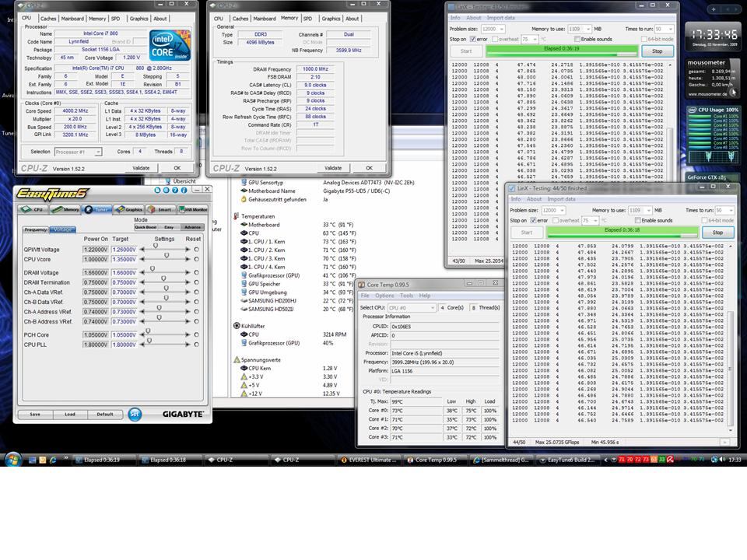Click the red Avira umbrella tray icon

click(x=670, y=460)
